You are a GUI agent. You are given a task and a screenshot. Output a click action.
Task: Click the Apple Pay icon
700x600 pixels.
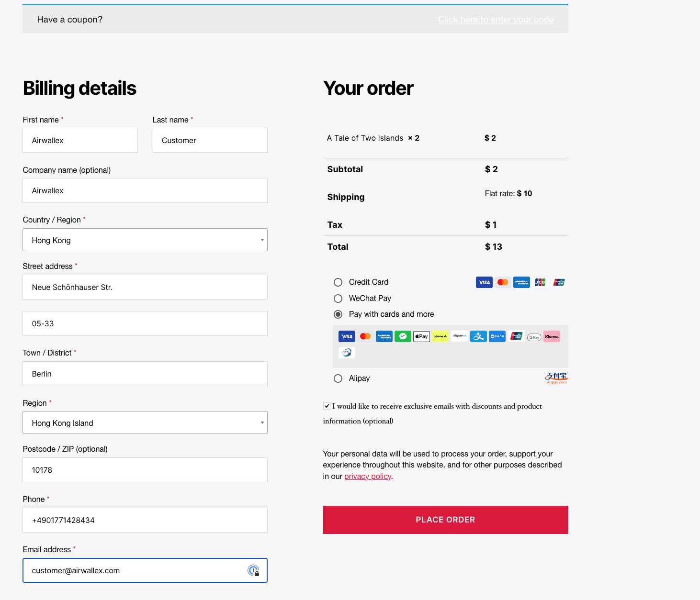click(x=421, y=336)
